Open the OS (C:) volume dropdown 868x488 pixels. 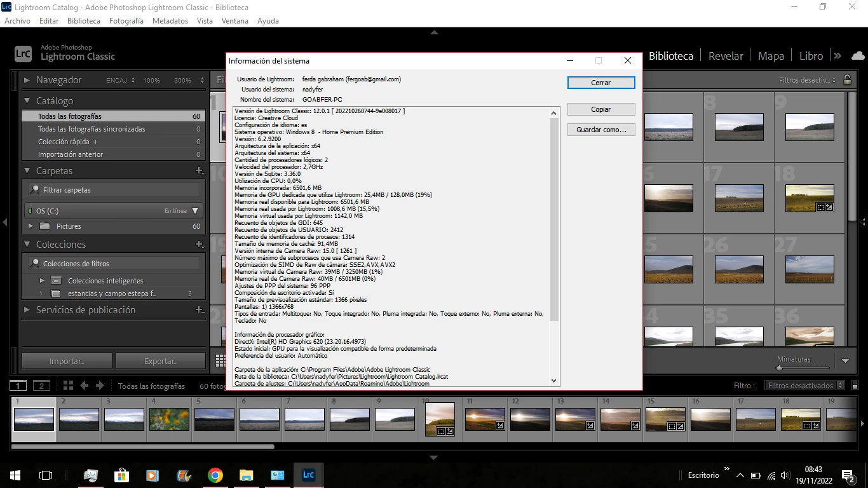195,211
